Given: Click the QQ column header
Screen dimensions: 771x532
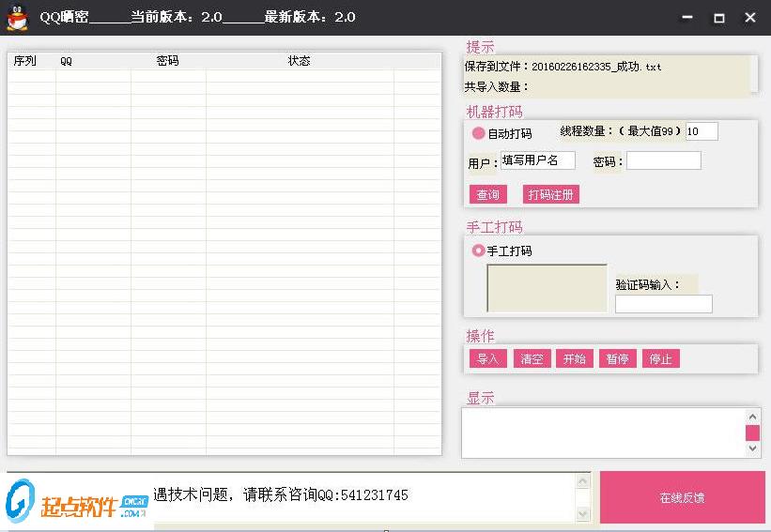Looking at the screenshot, I should (66, 61).
